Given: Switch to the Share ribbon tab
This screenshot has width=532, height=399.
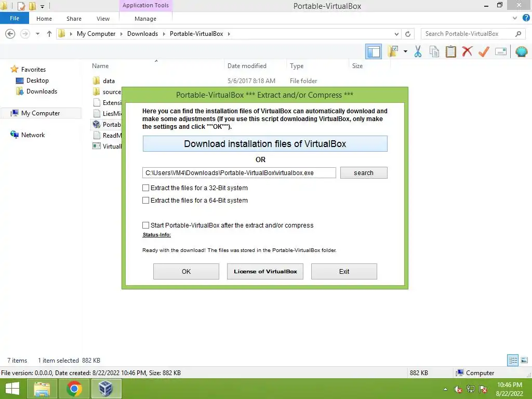Looking at the screenshot, I should point(74,19).
